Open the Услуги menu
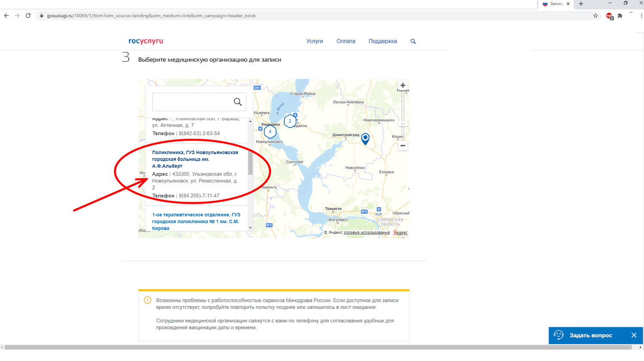Screen dimensions: 644x361 pos(314,41)
